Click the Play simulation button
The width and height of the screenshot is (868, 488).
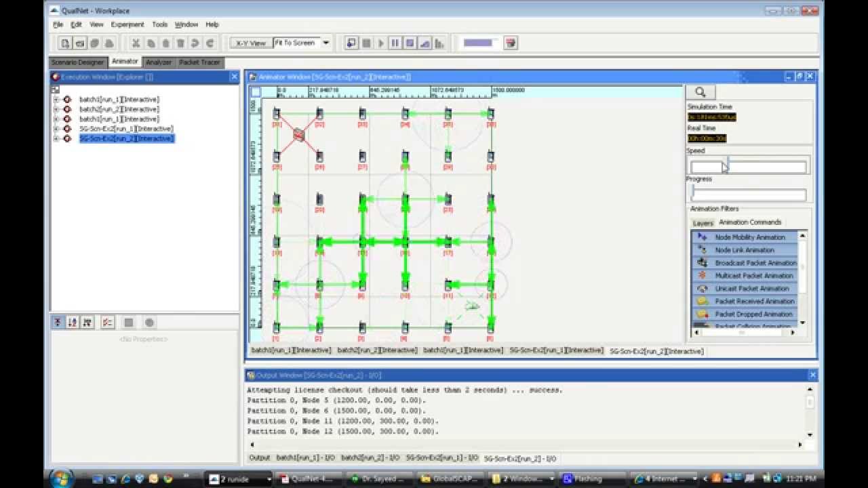tap(381, 43)
